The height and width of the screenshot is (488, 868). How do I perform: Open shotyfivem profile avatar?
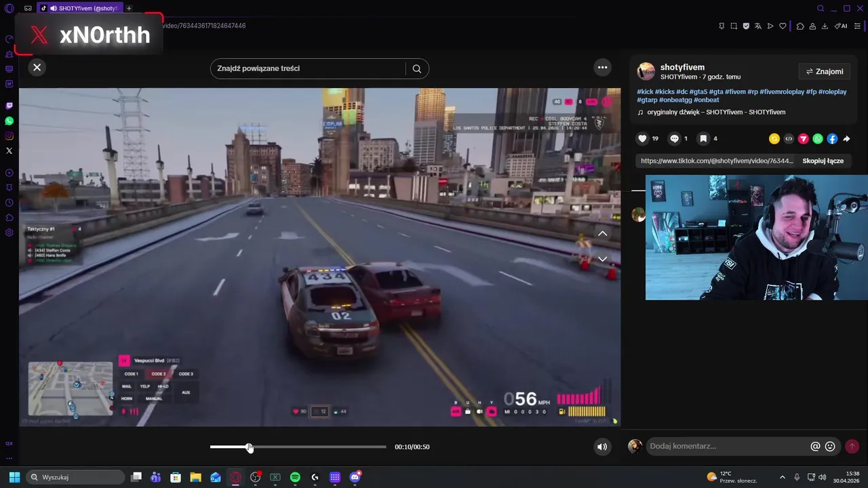coord(646,71)
